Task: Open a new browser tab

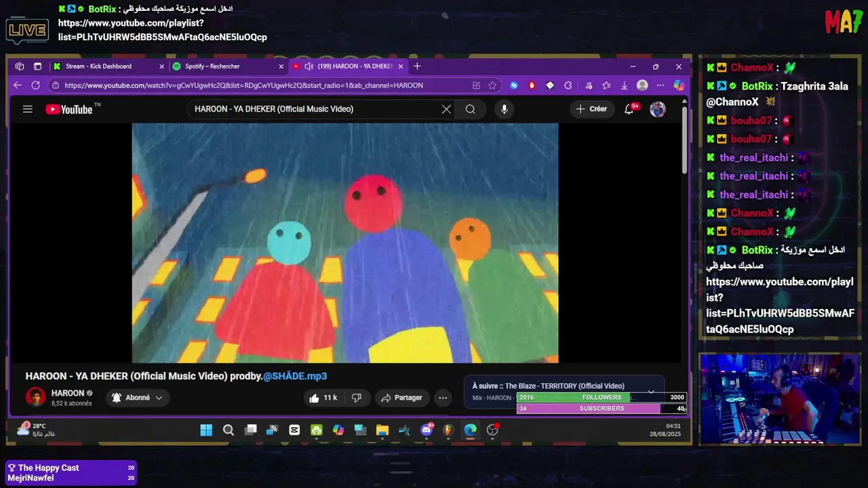Action: pyautogui.click(x=417, y=66)
